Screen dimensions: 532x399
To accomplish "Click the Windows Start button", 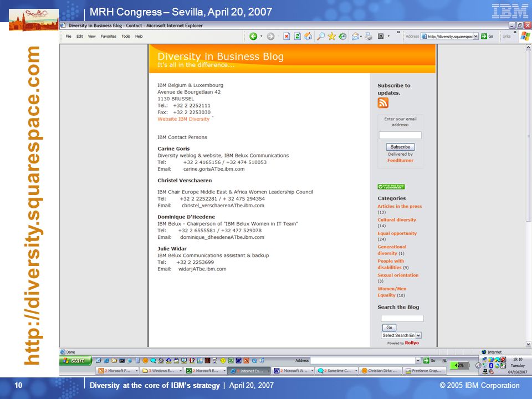I will 76,361.
